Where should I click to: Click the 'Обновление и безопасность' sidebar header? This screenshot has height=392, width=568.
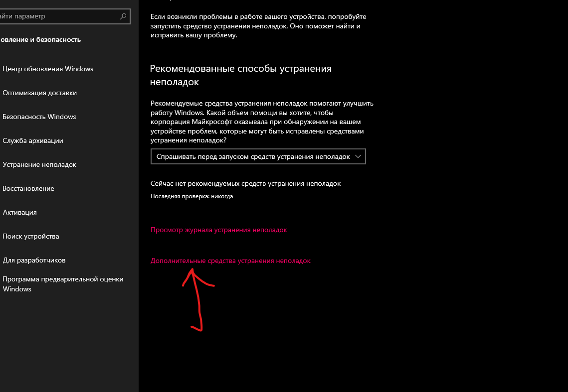click(40, 39)
